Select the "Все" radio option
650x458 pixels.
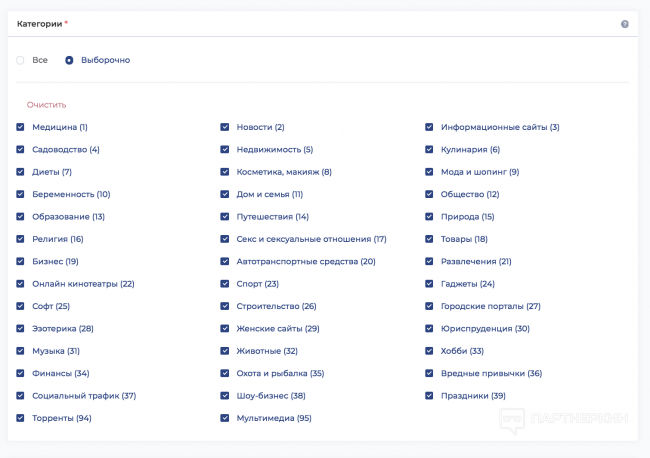(x=21, y=60)
